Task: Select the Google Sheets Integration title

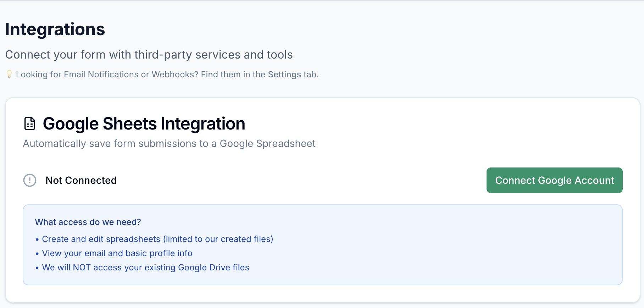Action: tap(144, 123)
